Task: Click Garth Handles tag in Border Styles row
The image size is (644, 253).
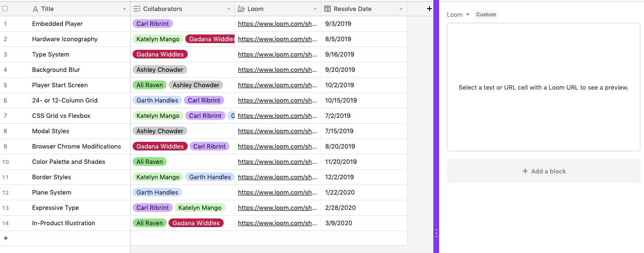Action: pyautogui.click(x=210, y=177)
